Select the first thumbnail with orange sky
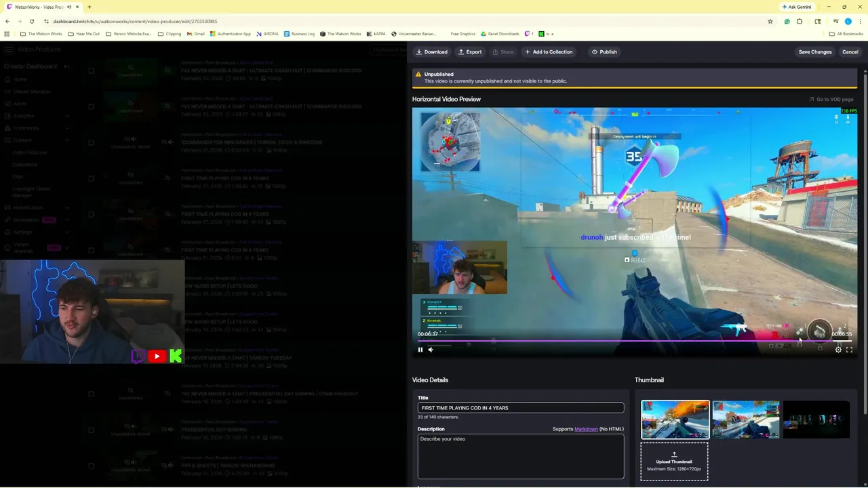Screen dimensions: 868x488 point(675,420)
